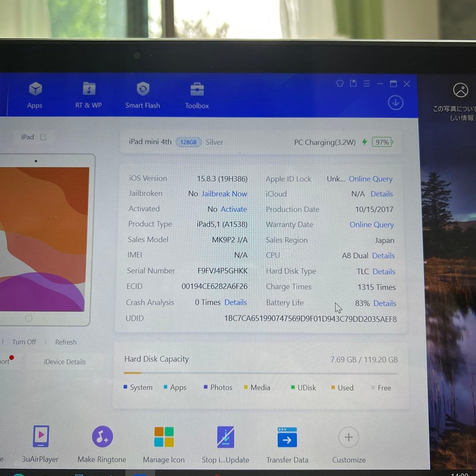Click the Jailbreak Now link

(x=224, y=194)
